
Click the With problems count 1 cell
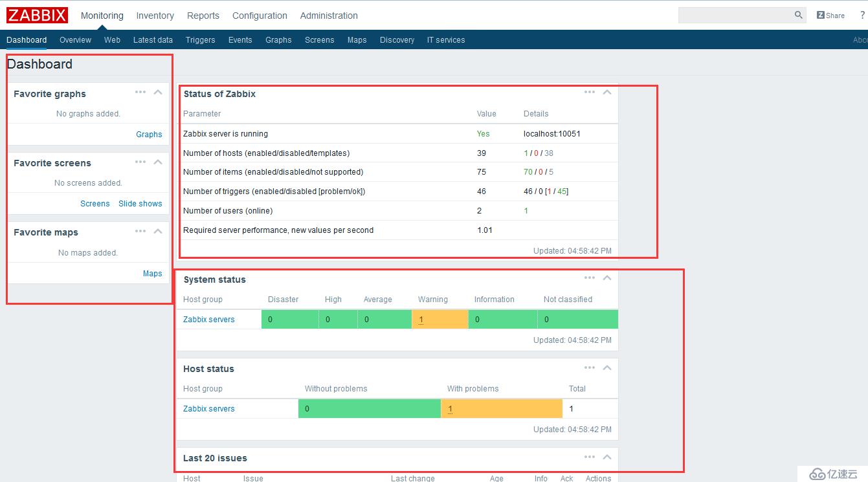(502, 409)
